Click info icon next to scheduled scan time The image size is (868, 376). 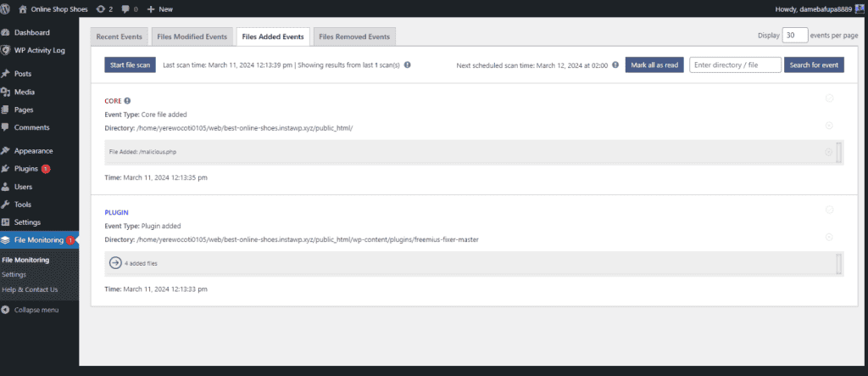[615, 65]
